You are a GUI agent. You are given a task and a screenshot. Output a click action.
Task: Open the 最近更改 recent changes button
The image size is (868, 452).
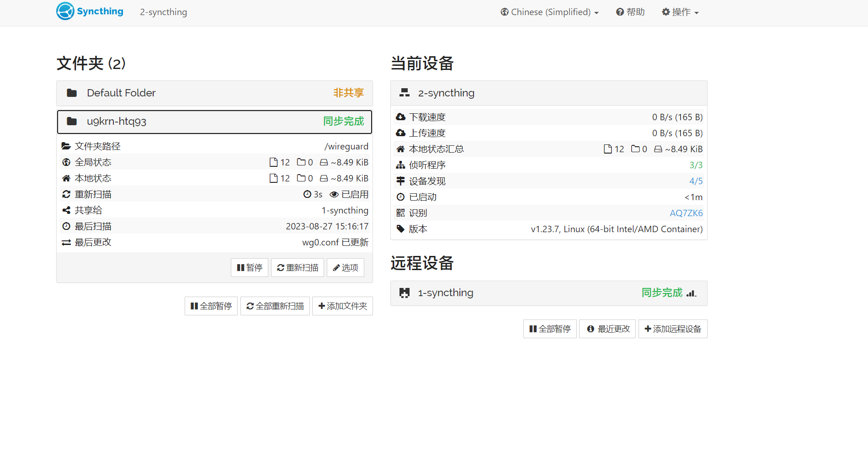tap(607, 329)
